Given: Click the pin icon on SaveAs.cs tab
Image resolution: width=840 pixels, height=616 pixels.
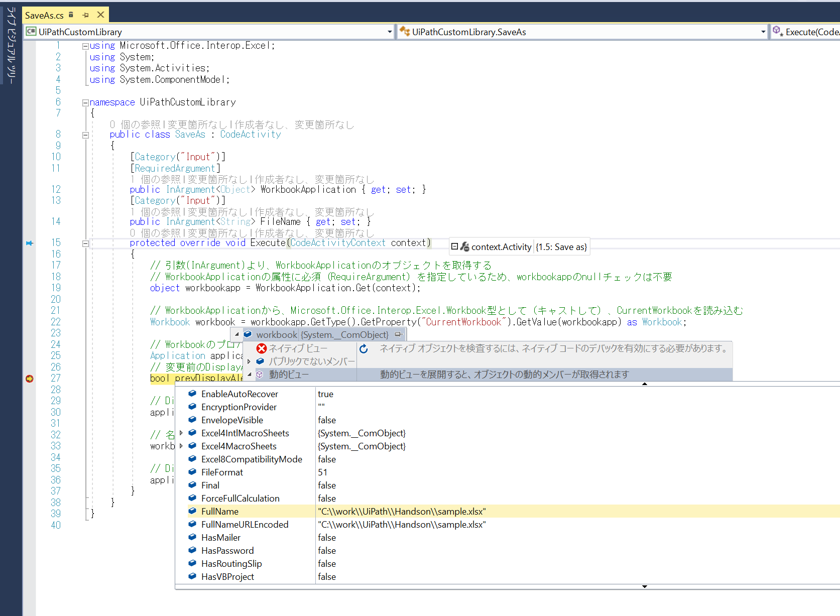Looking at the screenshot, I should click(85, 15).
